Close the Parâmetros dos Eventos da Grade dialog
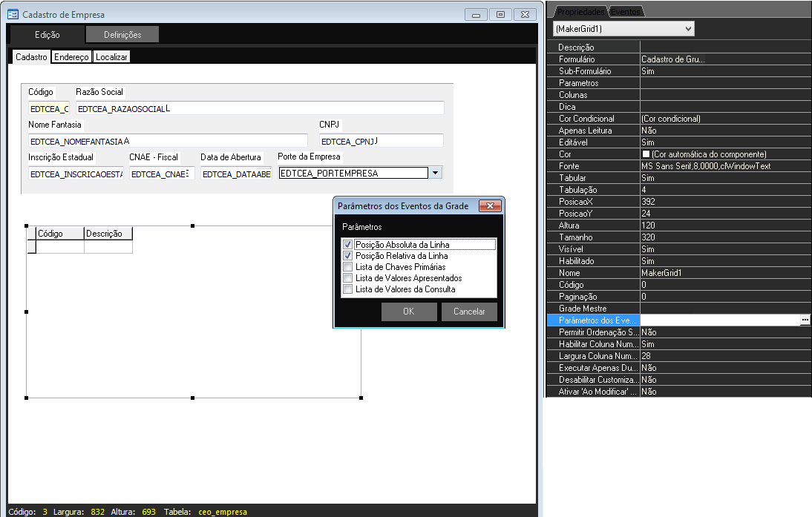The image size is (812, 517). pyautogui.click(x=488, y=205)
